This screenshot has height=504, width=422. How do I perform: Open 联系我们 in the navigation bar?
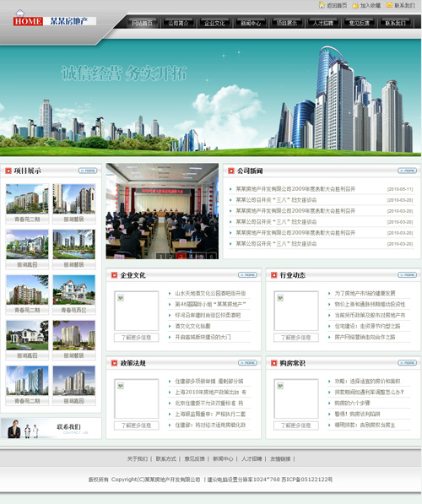pyautogui.click(x=396, y=23)
